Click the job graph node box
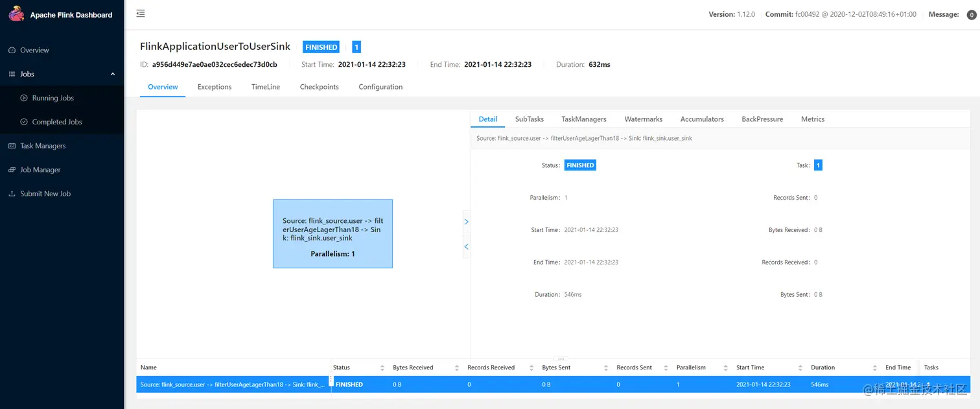980x409 pixels. click(x=332, y=233)
